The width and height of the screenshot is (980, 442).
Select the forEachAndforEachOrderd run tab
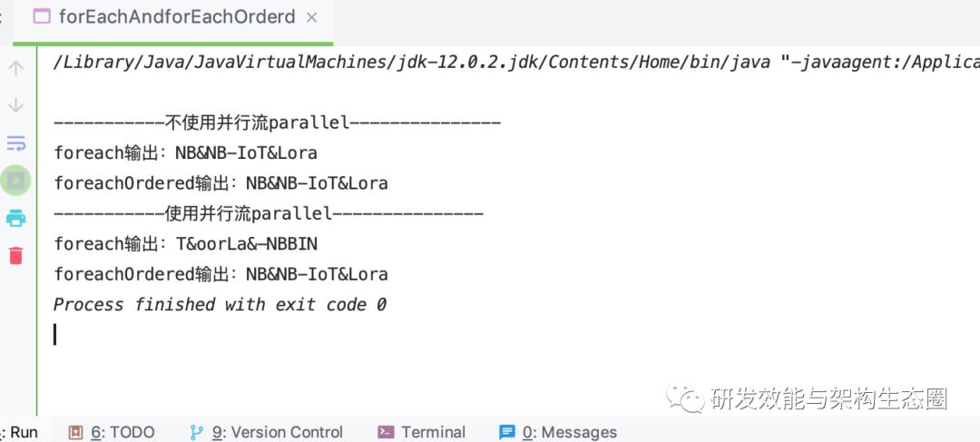point(177,17)
